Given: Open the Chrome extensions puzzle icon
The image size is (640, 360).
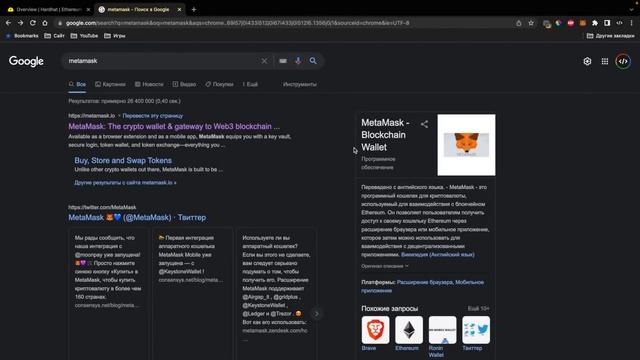Looking at the screenshot, I should (595, 23).
